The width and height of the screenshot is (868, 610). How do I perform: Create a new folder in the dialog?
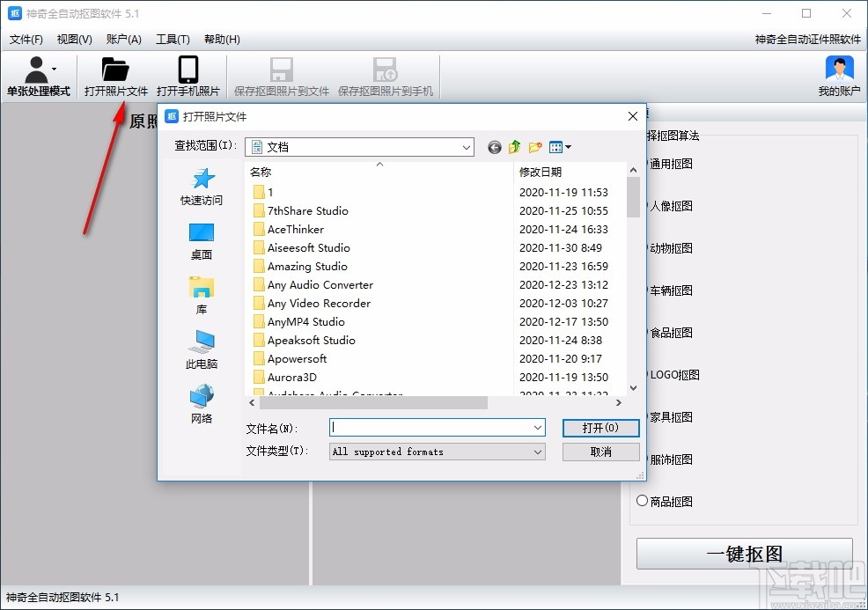click(534, 147)
